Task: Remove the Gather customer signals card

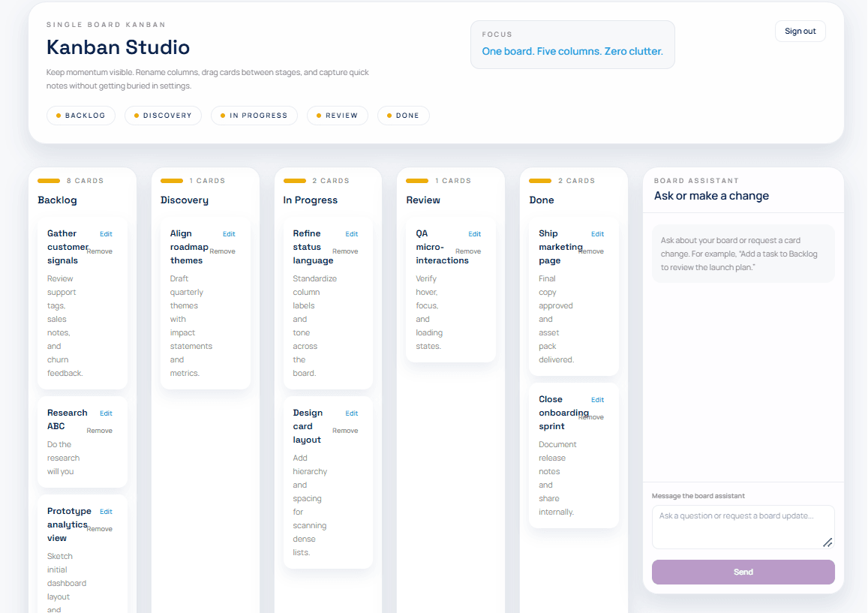Action: [100, 251]
